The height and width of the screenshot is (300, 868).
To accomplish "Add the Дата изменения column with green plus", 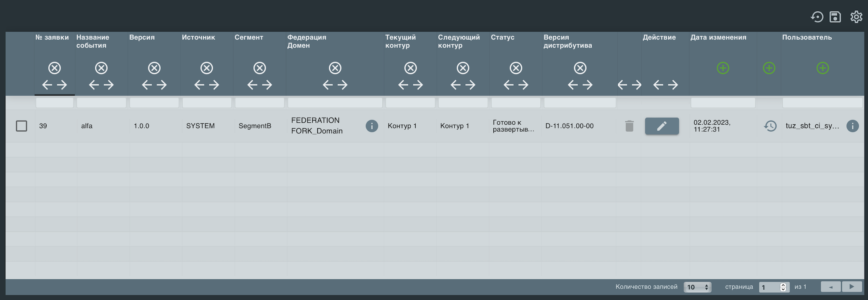I will click(723, 68).
